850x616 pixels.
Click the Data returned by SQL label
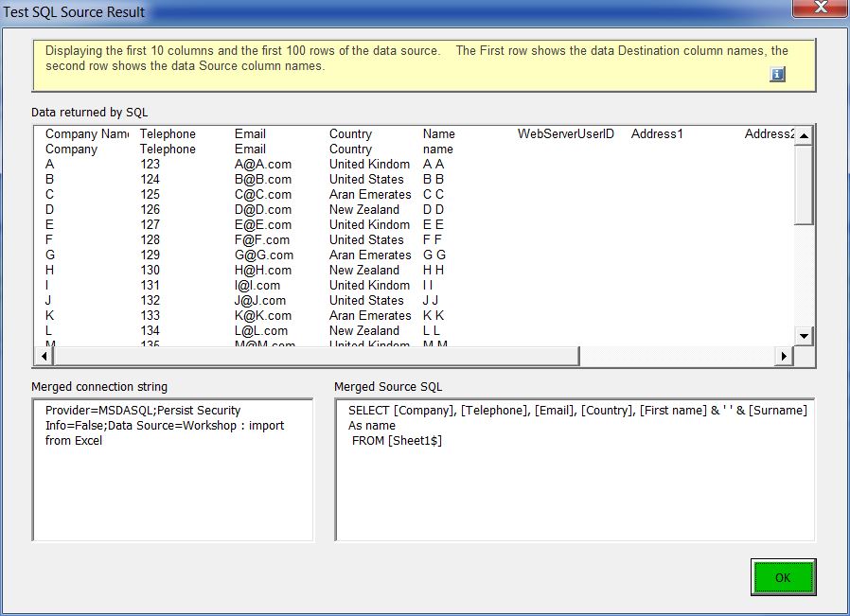pyautogui.click(x=91, y=112)
